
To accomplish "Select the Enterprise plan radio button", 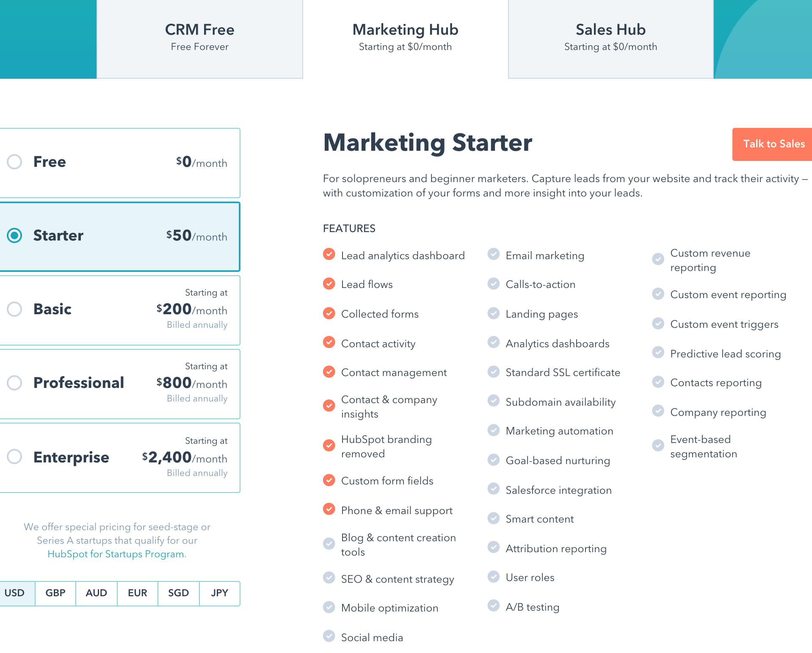I will coord(14,457).
